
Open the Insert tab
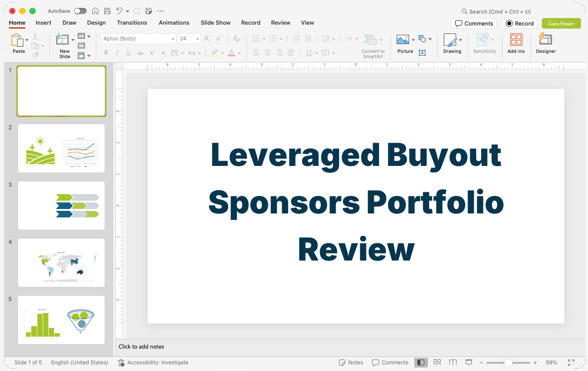pyautogui.click(x=44, y=22)
